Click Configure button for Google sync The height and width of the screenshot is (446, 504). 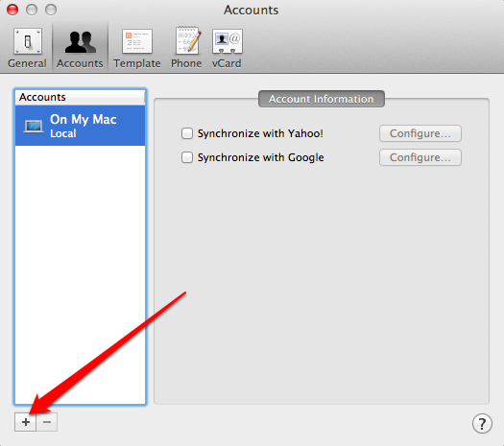[420, 157]
